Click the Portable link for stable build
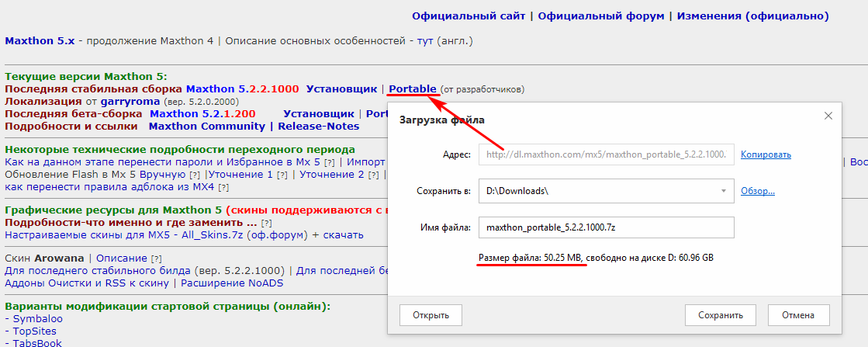This screenshot has width=868, height=347. tap(413, 88)
